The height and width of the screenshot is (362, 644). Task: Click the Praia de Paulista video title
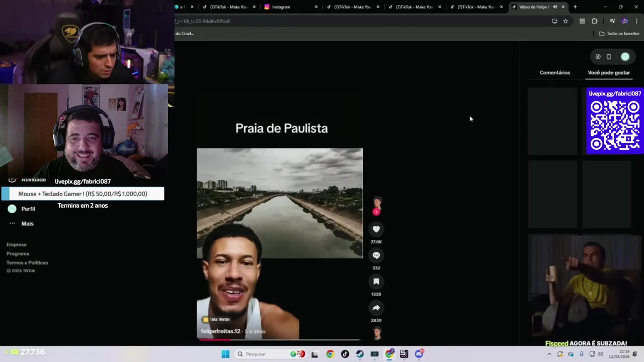pyautogui.click(x=281, y=128)
